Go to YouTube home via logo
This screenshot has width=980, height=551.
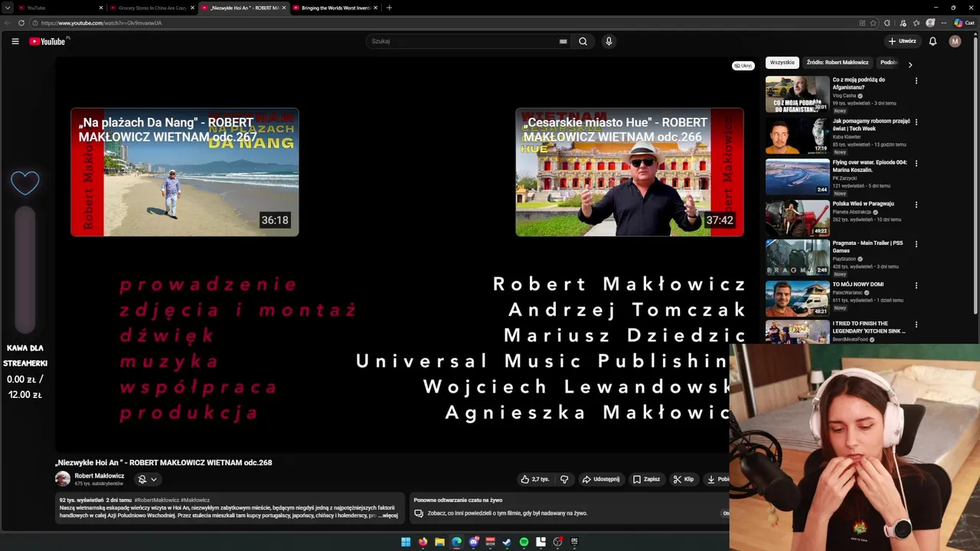[47, 41]
